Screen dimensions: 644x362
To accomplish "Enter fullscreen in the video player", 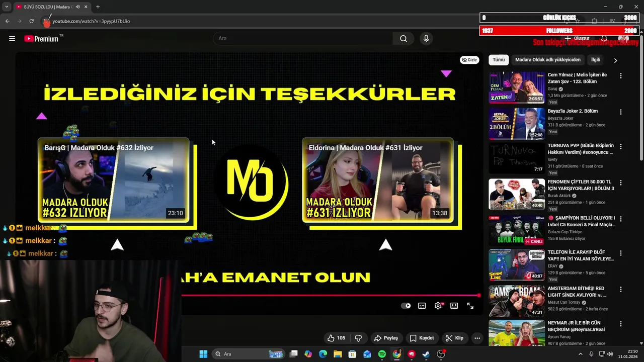I will tap(470, 306).
